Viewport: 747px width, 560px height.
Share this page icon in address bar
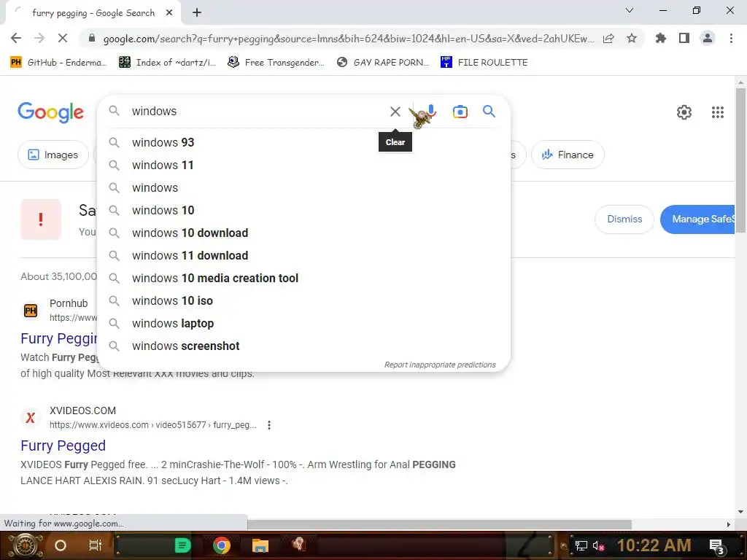[x=608, y=39]
